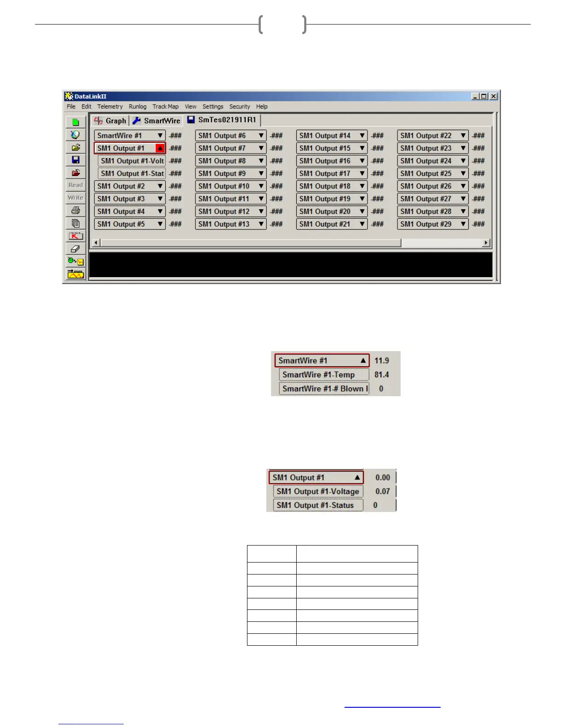The width and height of the screenshot is (563, 728).
Task: Expand the SM1 Output #2 dropdown
Action: click(x=160, y=186)
